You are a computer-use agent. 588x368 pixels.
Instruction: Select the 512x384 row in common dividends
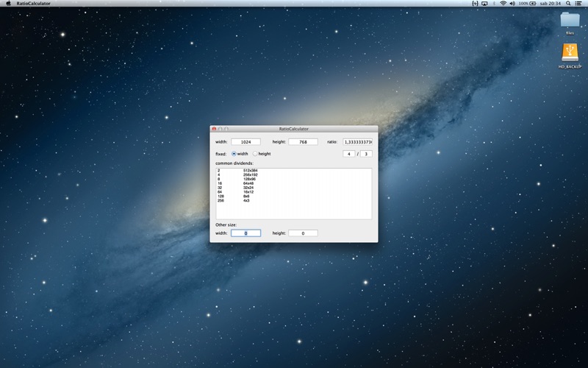click(293, 171)
